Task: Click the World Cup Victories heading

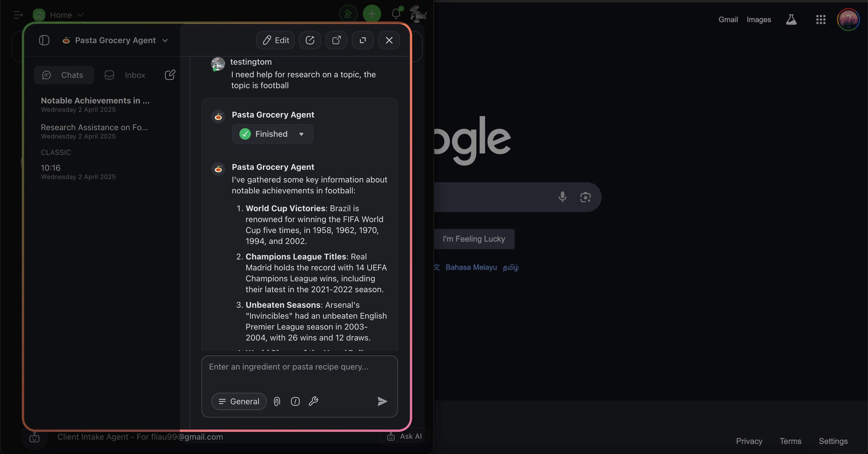Action: [285, 208]
